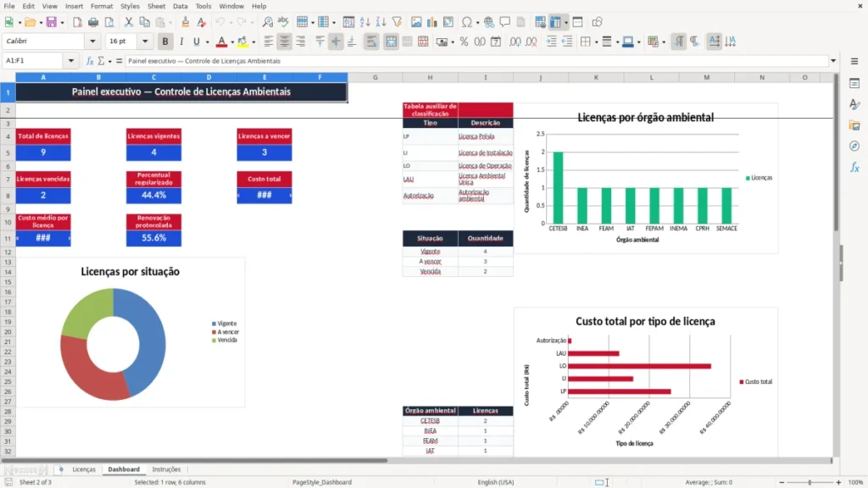This screenshot has height=488, width=868.
Task: Toggle Merge and Center Cells
Action: pyautogui.click(x=391, y=42)
